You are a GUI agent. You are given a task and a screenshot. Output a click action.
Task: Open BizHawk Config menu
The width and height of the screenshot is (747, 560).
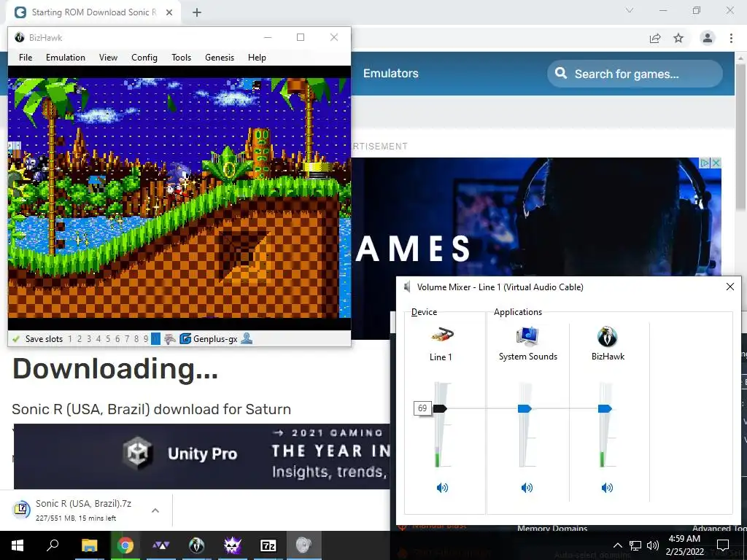click(x=144, y=58)
